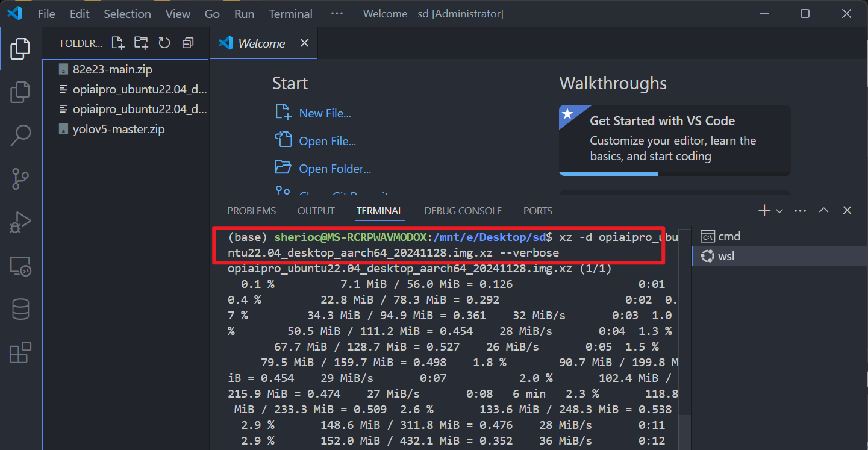
Task: Switch to the DEBUG CONSOLE tab
Action: pyautogui.click(x=463, y=211)
